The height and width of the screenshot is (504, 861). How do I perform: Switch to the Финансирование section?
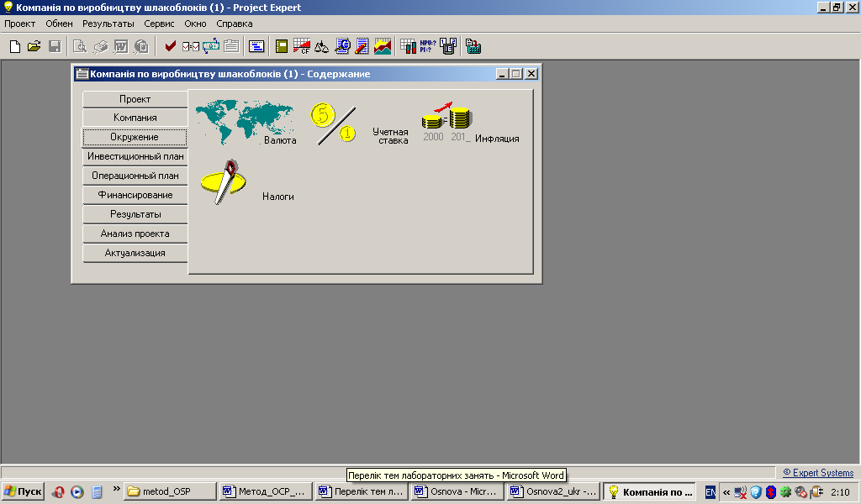click(x=135, y=195)
